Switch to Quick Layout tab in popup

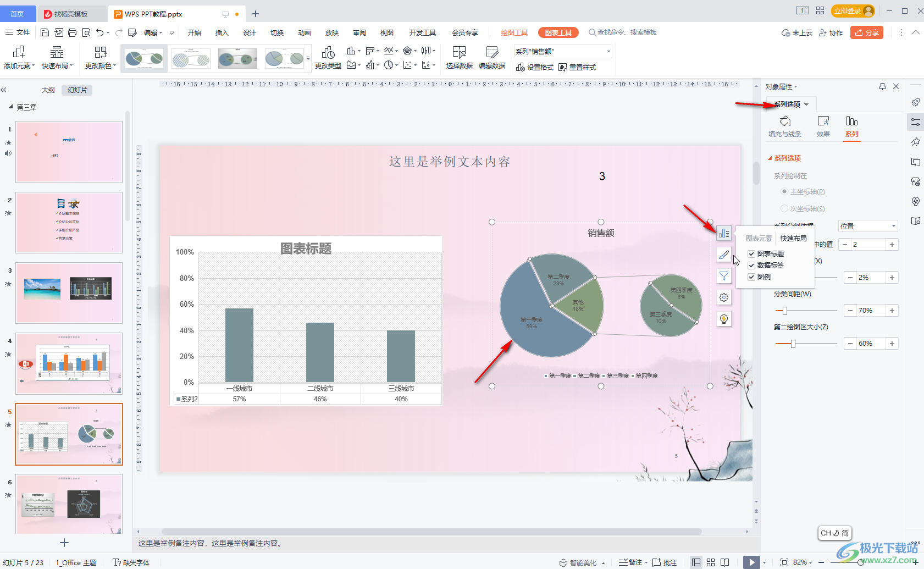[793, 238]
